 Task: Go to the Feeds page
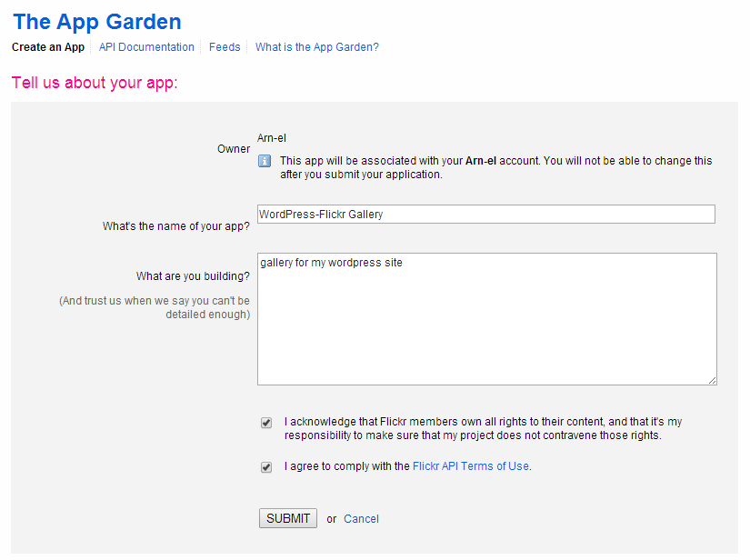pyautogui.click(x=225, y=47)
